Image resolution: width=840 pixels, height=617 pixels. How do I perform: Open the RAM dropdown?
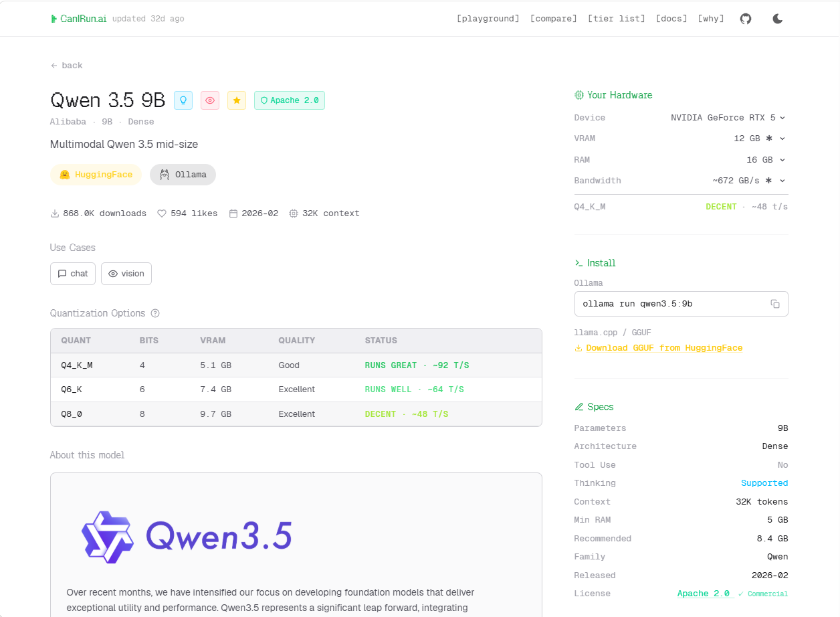[766, 160]
